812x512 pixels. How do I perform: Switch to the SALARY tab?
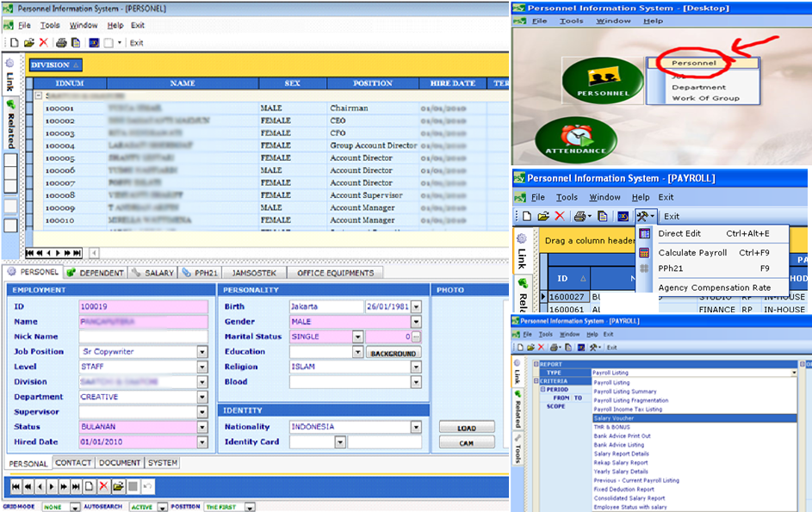153,273
